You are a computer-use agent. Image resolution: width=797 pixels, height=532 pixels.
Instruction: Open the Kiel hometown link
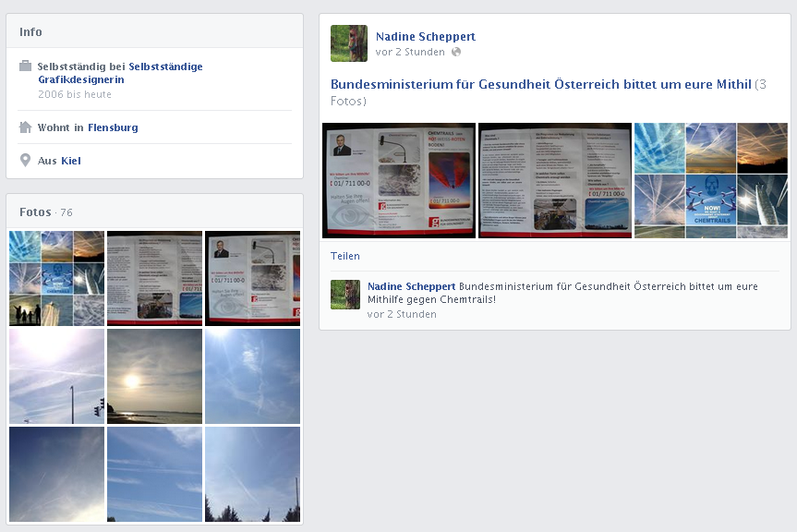pyautogui.click(x=71, y=161)
